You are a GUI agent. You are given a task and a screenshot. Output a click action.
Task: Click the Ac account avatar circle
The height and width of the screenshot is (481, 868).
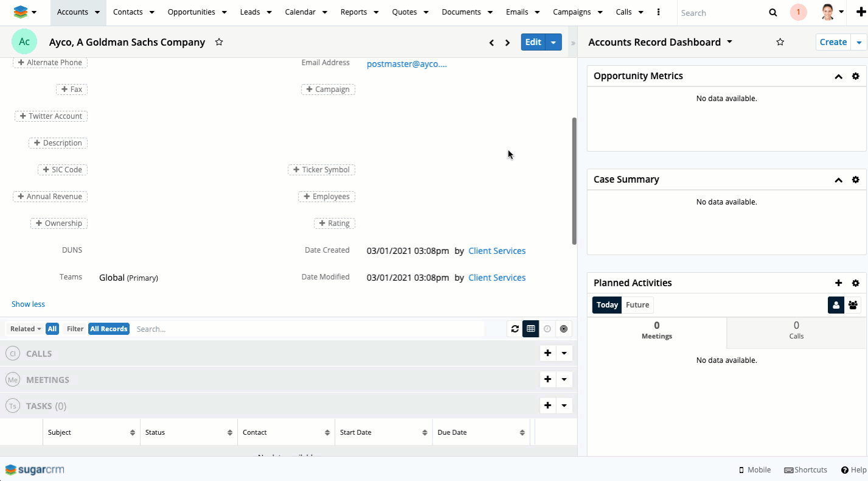[x=24, y=42]
